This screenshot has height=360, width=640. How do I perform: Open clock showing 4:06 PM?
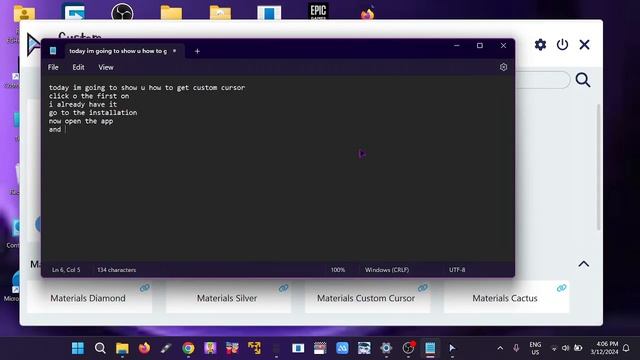(604, 348)
